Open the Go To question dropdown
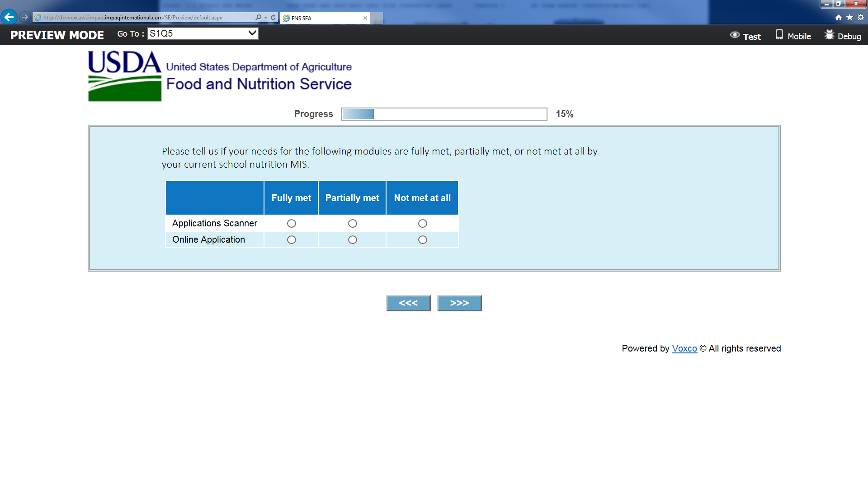This screenshot has width=868, height=488. [x=203, y=33]
